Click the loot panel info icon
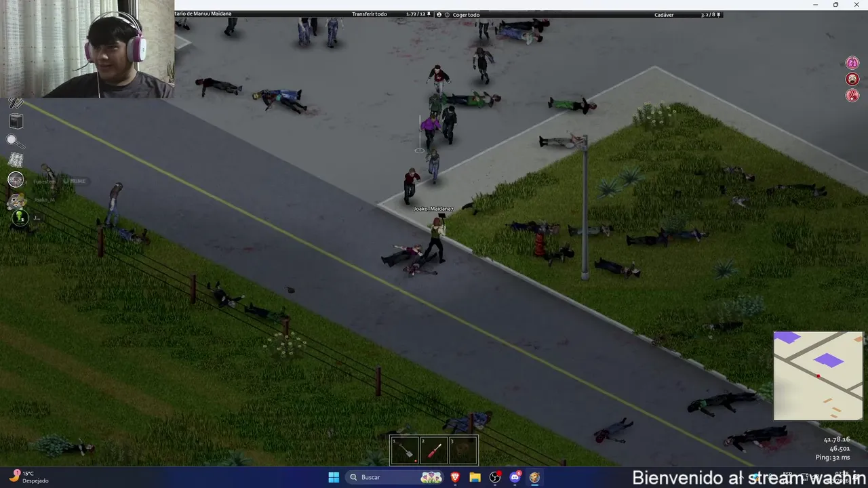 [x=448, y=14]
